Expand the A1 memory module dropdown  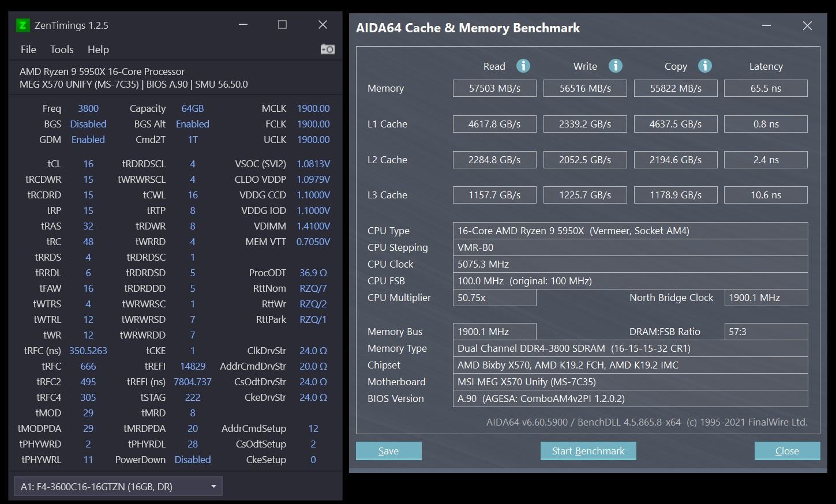pyautogui.click(x=118, y=487)
